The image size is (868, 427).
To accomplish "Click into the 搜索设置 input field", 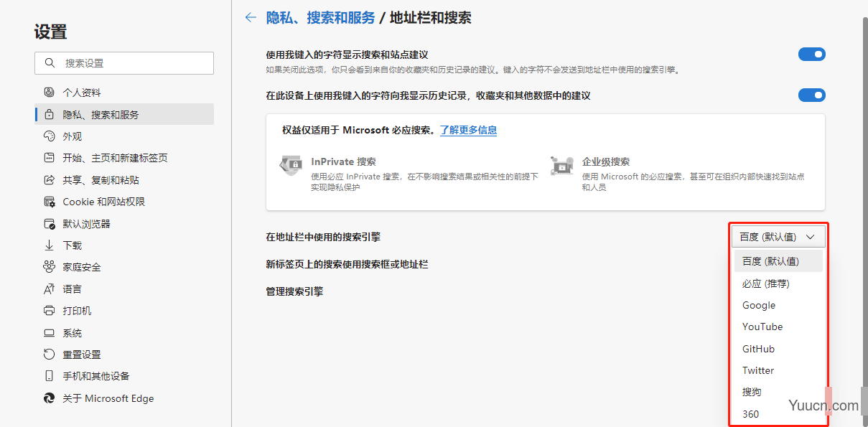I will click(124, 63).
